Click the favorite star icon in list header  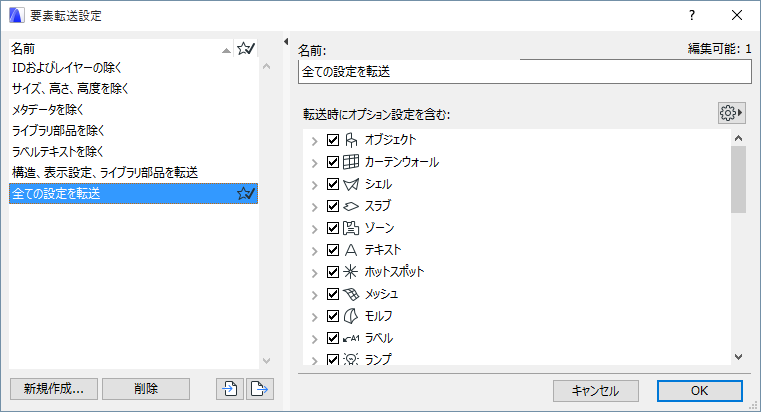click(246, 49)
